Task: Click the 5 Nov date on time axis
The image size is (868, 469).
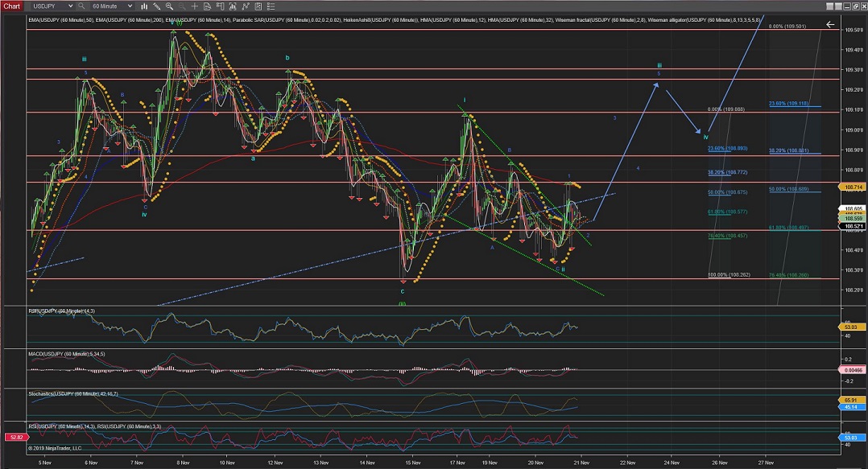Action: (x=45, y=463)
